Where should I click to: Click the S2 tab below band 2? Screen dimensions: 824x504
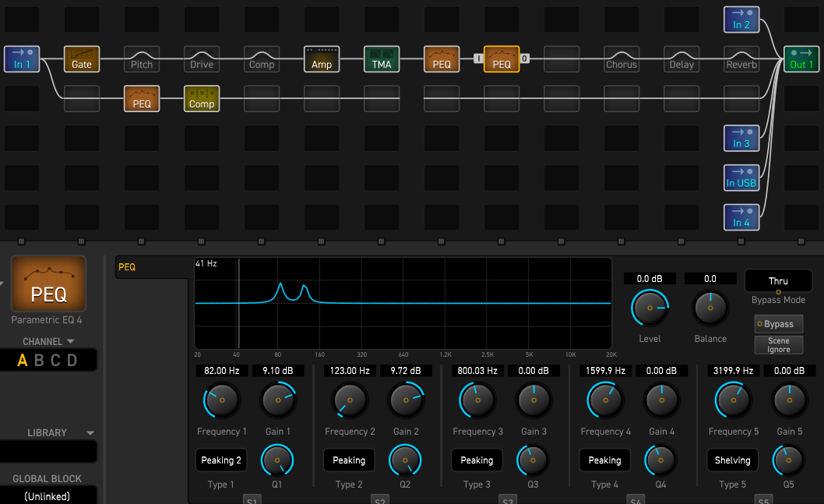380,500
